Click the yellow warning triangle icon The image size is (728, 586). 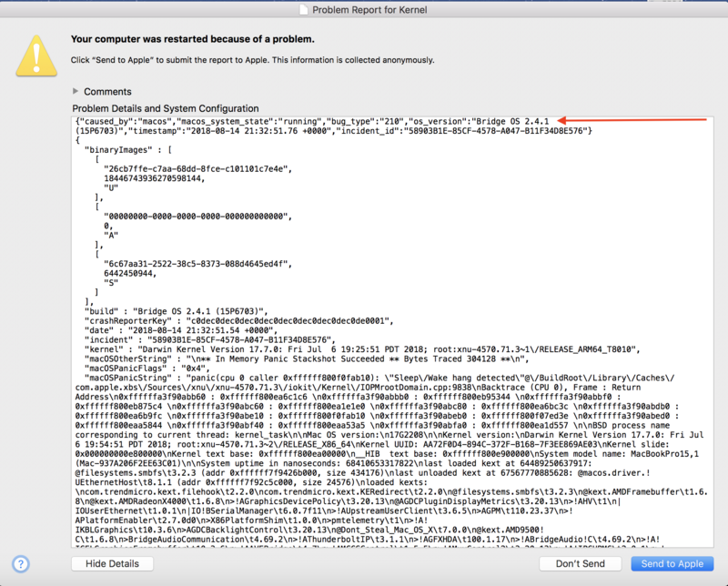tap(36, 56)
